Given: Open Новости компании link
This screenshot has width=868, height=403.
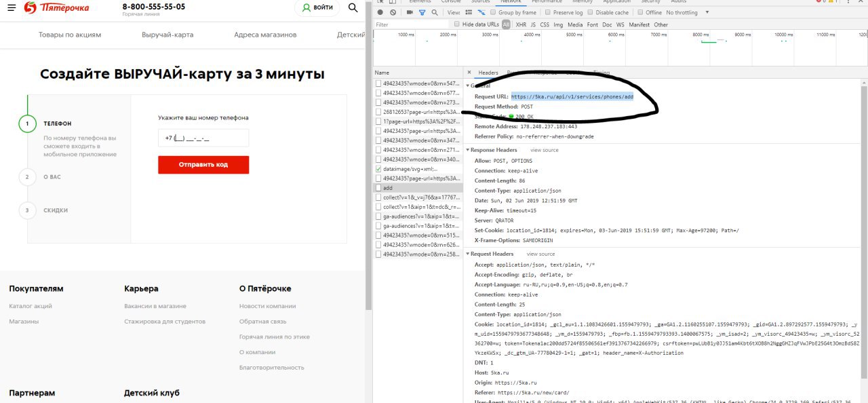Looking at the screenshot, I should (x=268, y=306).
